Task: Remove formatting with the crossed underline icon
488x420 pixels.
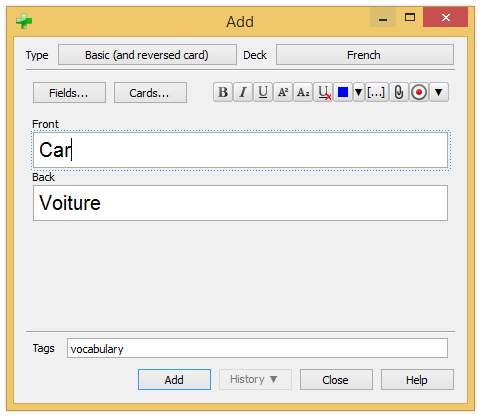Action: 323,92
